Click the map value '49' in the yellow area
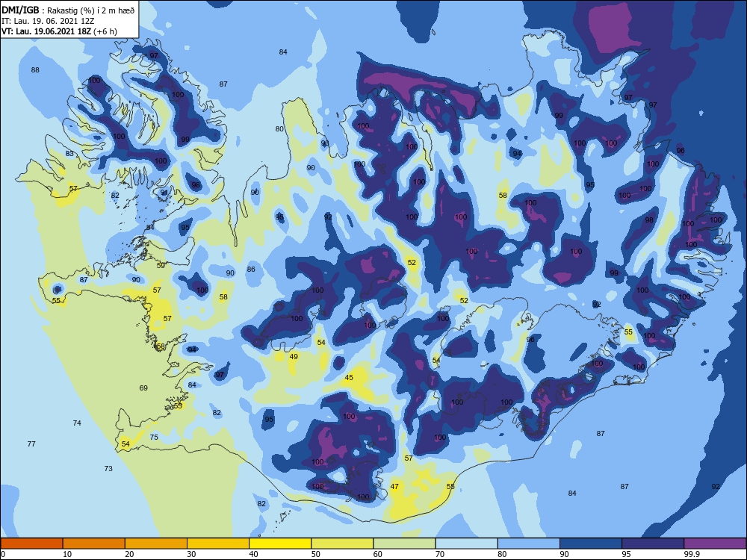 click(294, 357)
